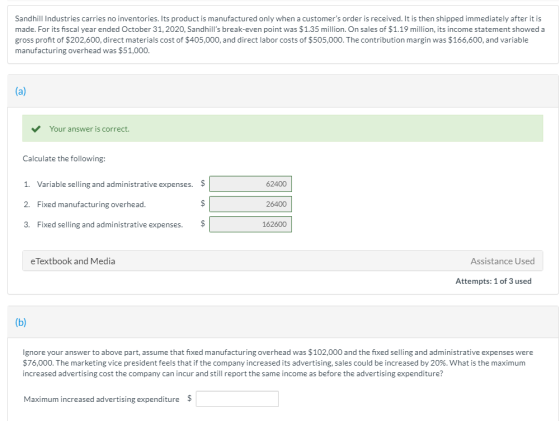Click the 'Fixed manufacturing overhead.' item label

tap(91, 204)
